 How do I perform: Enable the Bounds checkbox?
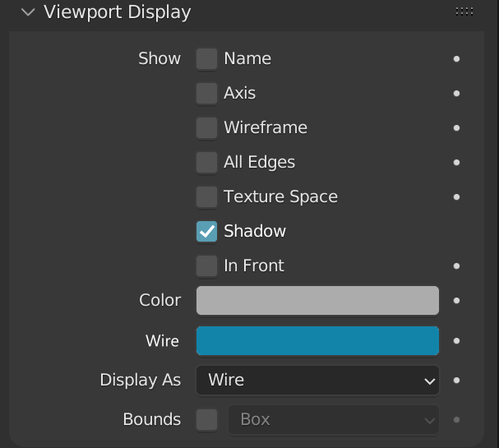[x=207, y=420]
